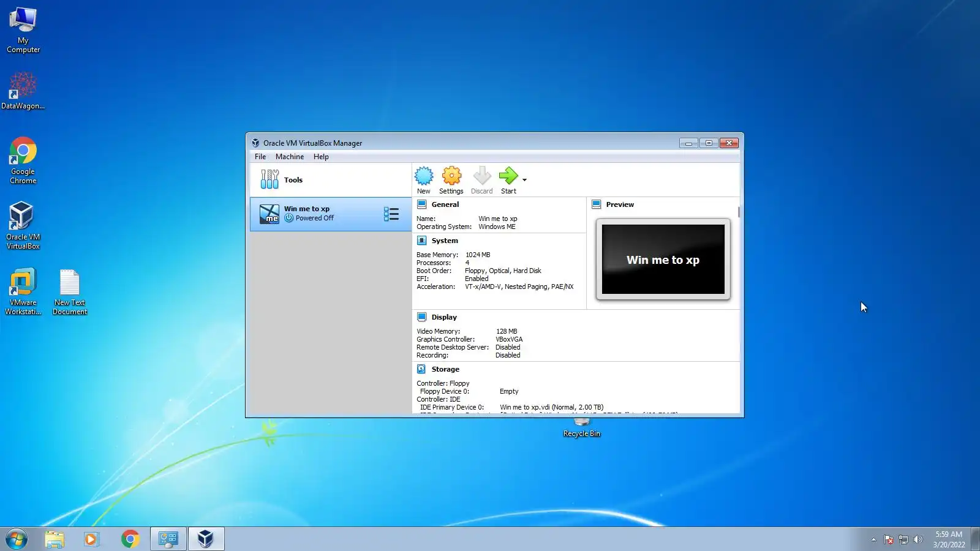980x551 pixels.
Task: Click the Win me to xp.vdi storage entry
Action: pos(551,407)
